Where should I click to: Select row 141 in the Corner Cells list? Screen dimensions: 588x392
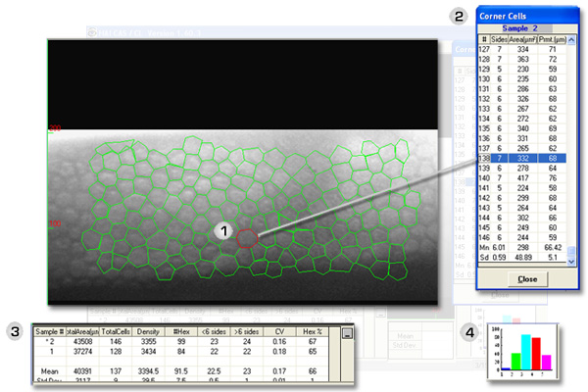point(522,188)
